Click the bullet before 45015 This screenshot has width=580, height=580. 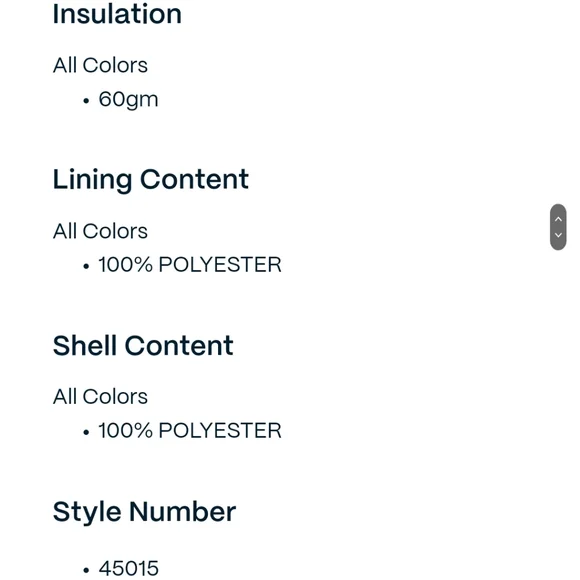pos(86,570)
